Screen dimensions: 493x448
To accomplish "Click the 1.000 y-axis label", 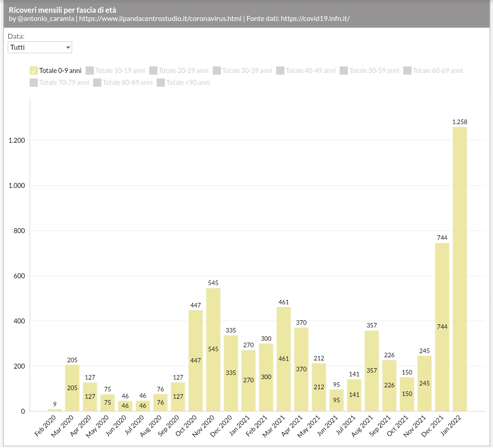I will coord(17,186).
